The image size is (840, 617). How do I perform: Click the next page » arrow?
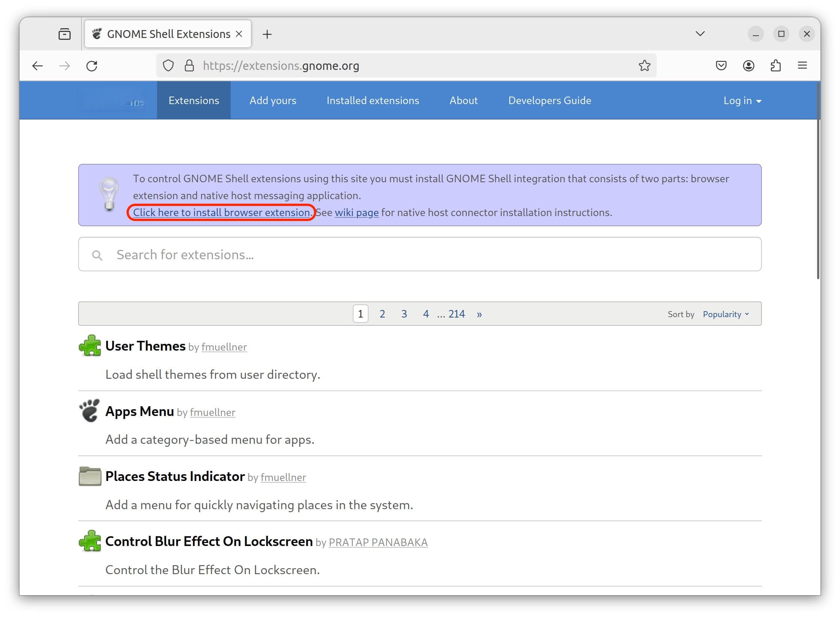[x=479, y=314]
